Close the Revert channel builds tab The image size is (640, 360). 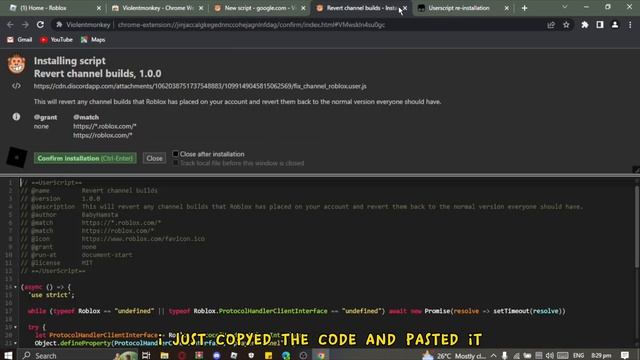click(x=405, y=8)
